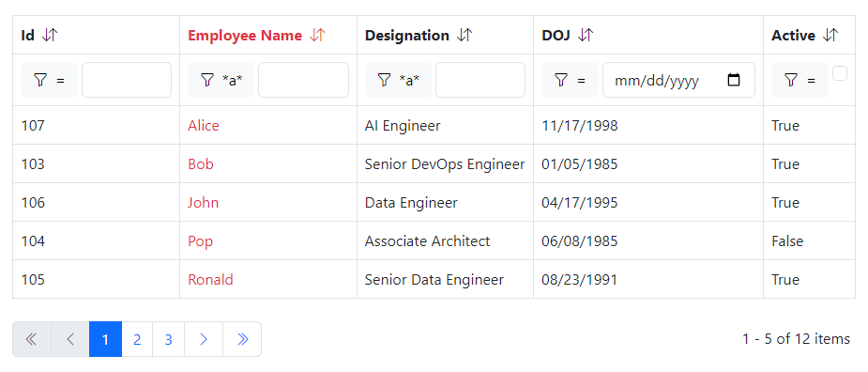Focus the Designation filter text box

(x=480, y=80)
